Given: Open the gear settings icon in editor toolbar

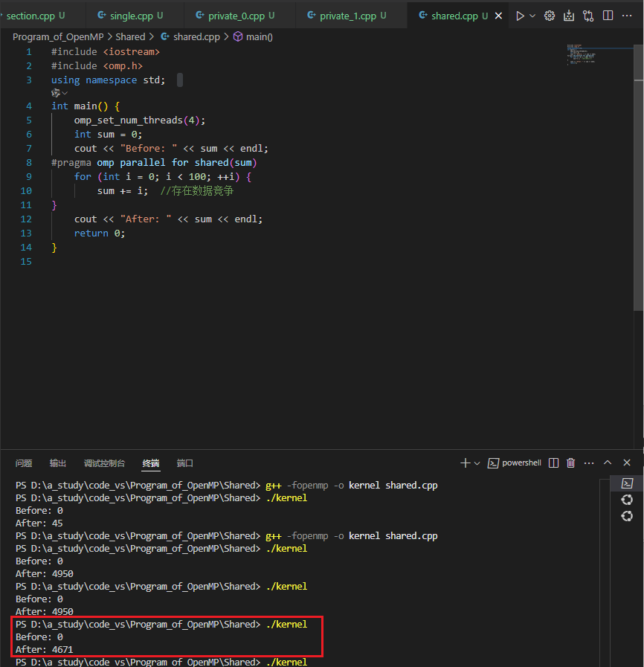Looking at the screenshot, I should 549,16.
